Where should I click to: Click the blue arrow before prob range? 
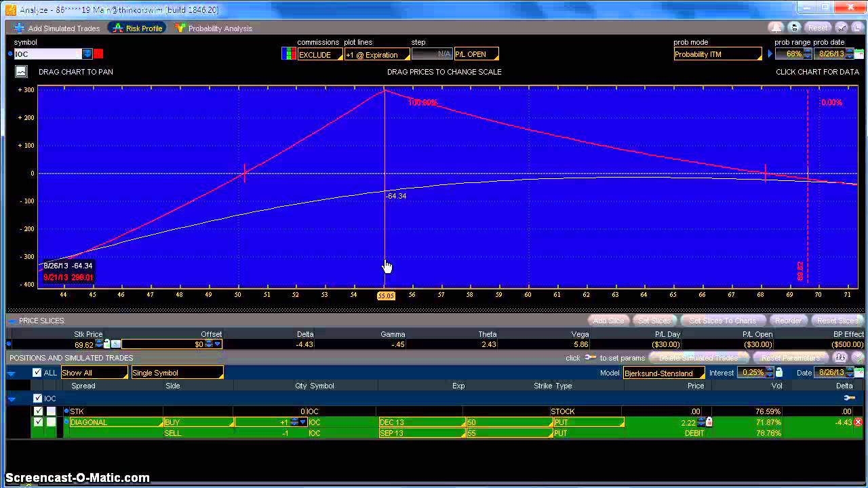(769, 54)
